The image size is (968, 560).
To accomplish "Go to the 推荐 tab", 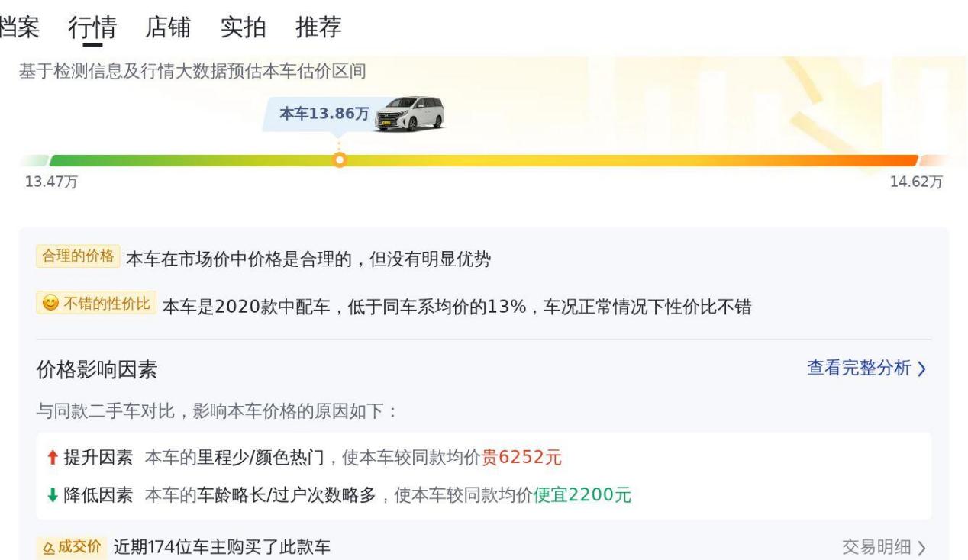I will pos(318,27).
